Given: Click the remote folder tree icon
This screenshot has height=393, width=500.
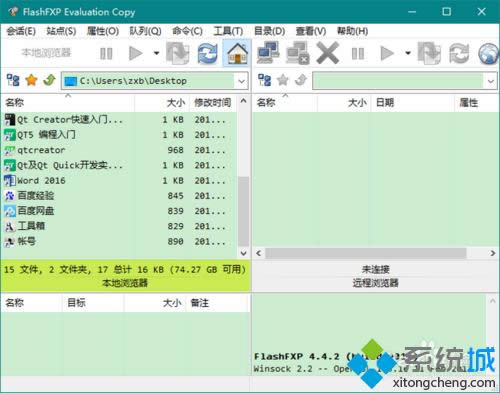Looking at the screenshot, I should 265,80.
